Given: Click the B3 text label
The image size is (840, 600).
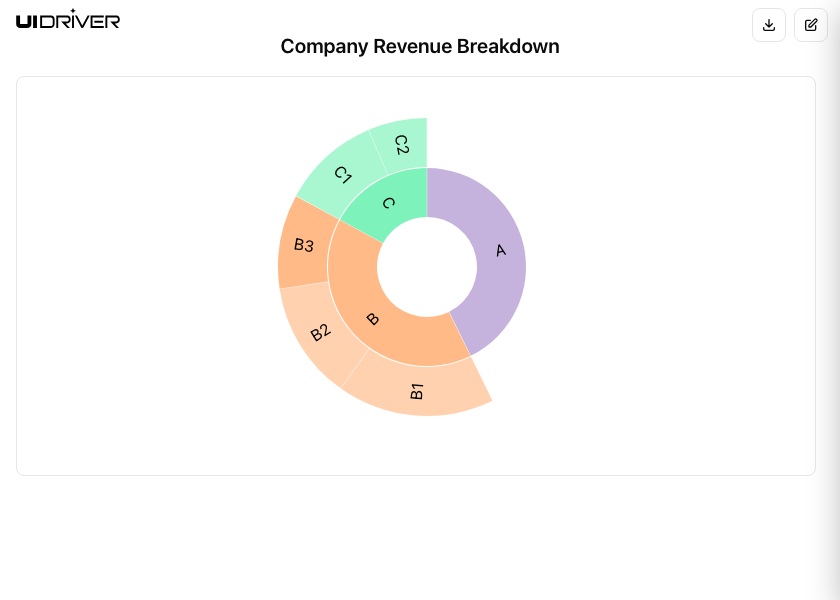Looking at the screenshot, I should tap(304, 244).
